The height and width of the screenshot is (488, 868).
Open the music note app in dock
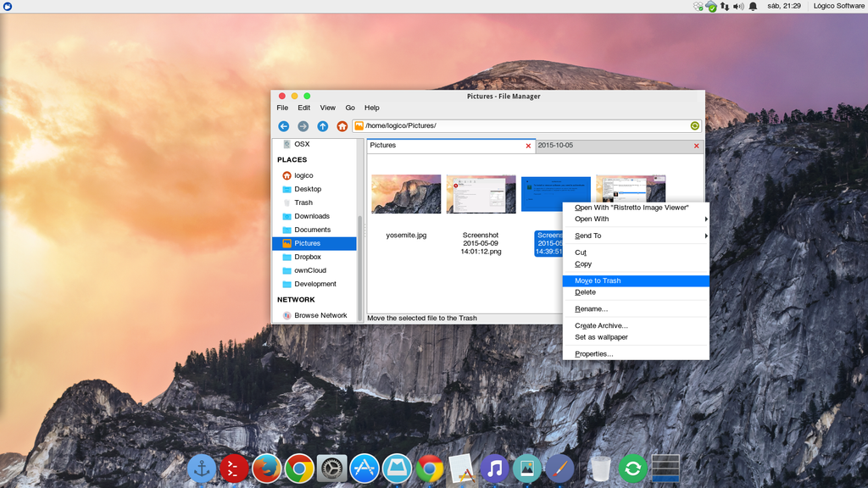(495, 469)
